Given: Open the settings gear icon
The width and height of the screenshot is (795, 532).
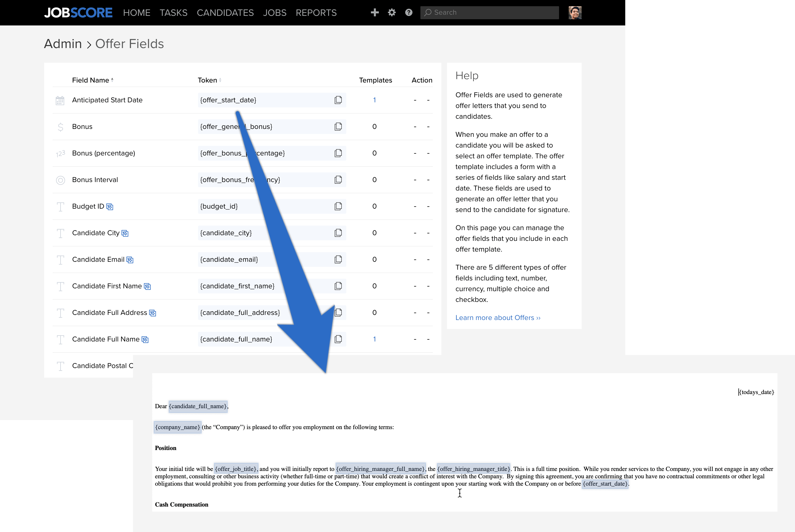Looking at the screenshot, I should [x=392, y=12].
